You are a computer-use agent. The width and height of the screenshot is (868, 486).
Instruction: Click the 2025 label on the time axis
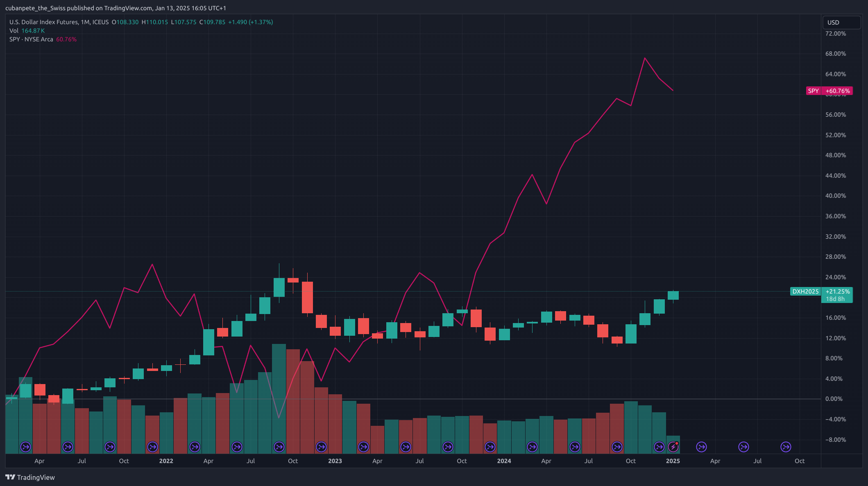[x=673, y=461]
